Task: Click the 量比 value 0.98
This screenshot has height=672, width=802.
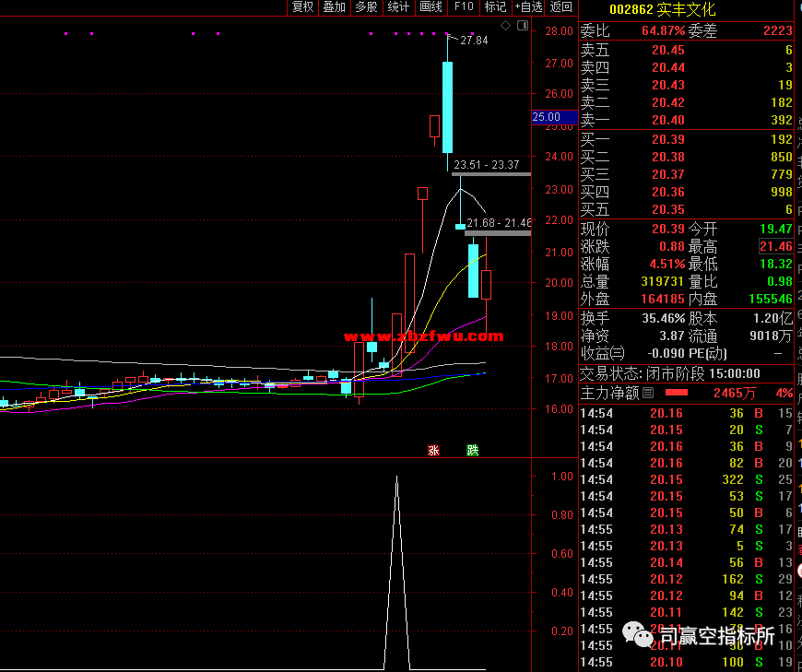Action: coord(780,282)
